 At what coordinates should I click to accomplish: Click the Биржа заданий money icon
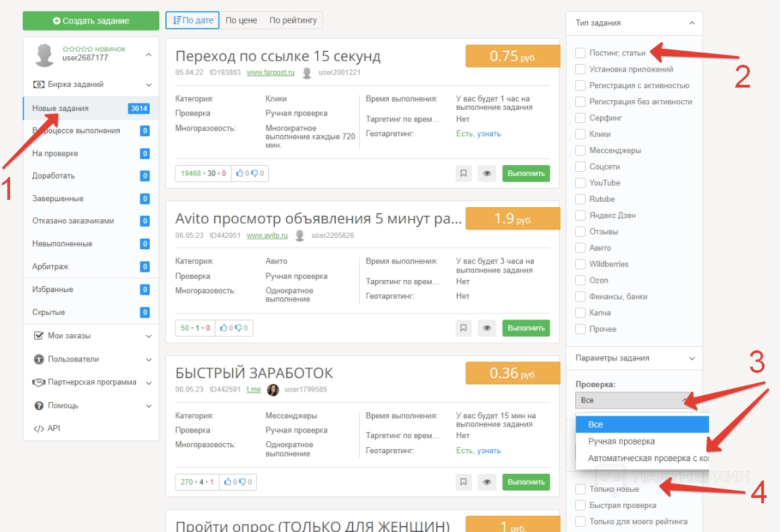tap(39, 84)
